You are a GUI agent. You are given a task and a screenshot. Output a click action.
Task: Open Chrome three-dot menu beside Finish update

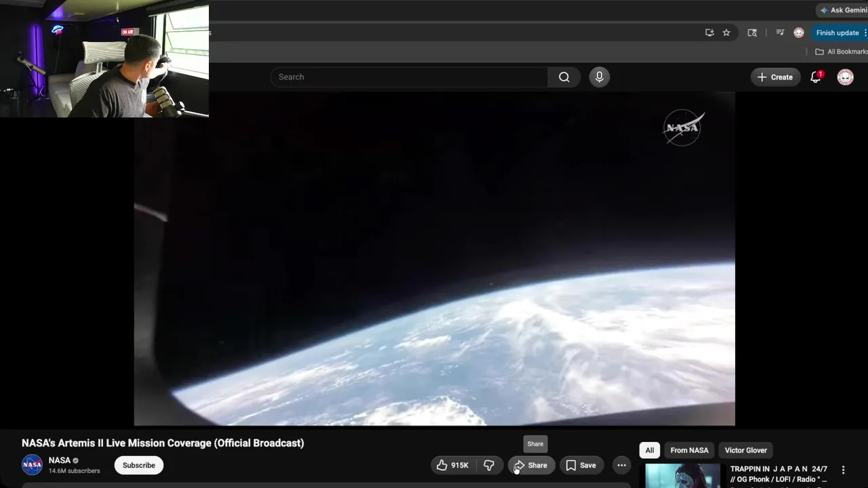tap(865, 33)
